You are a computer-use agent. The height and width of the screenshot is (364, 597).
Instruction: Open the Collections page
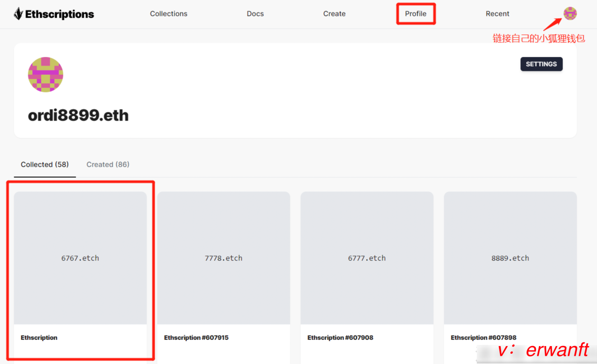point(169,14)
